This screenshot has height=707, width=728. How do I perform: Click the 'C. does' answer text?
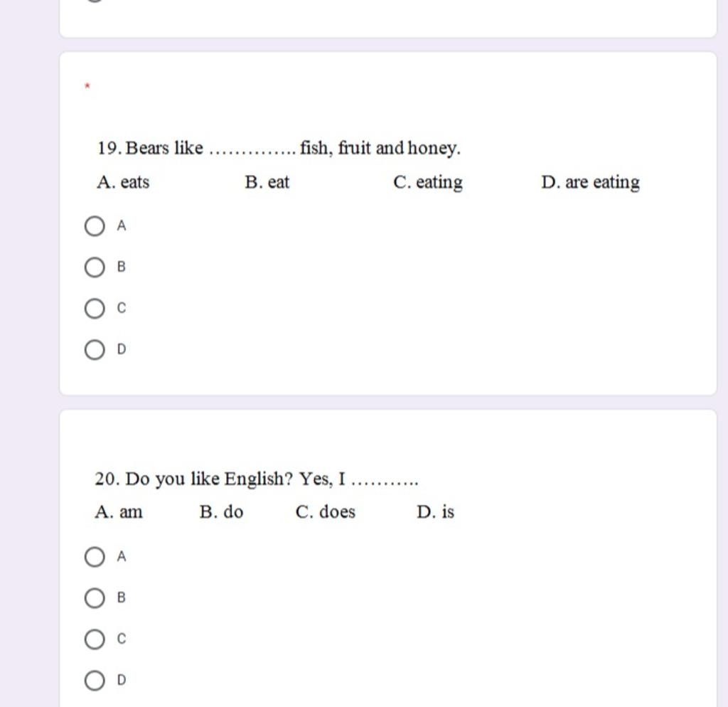pyautogui.click(x=326, y=512)
